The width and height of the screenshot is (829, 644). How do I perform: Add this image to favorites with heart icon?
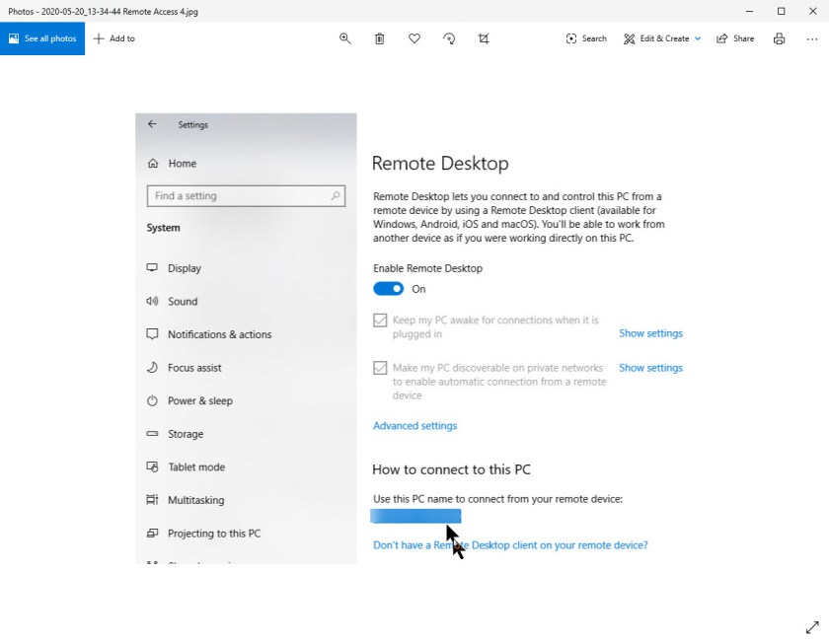[414, 38]
